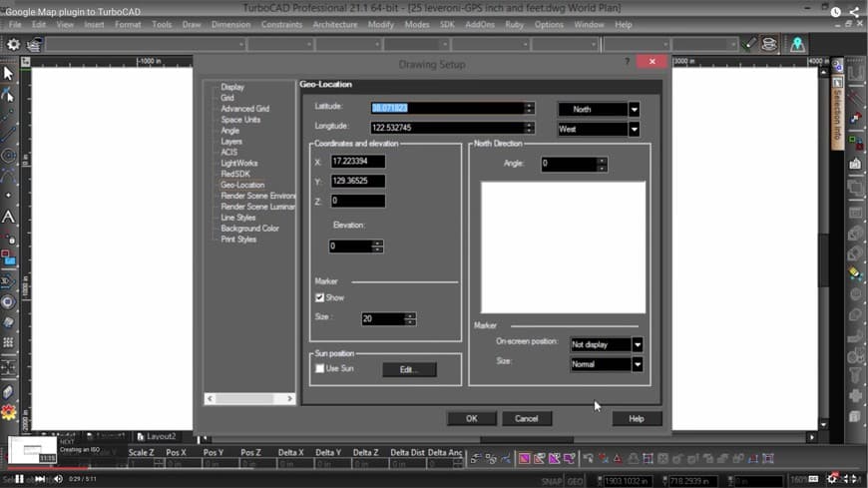
Task: Select the arrow Select tool
Action: [8, 73]
